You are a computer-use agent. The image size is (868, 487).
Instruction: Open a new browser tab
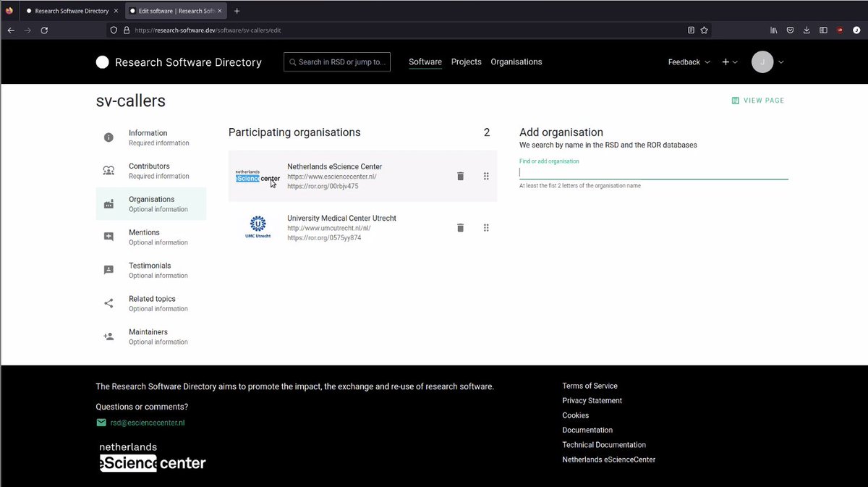237,11
